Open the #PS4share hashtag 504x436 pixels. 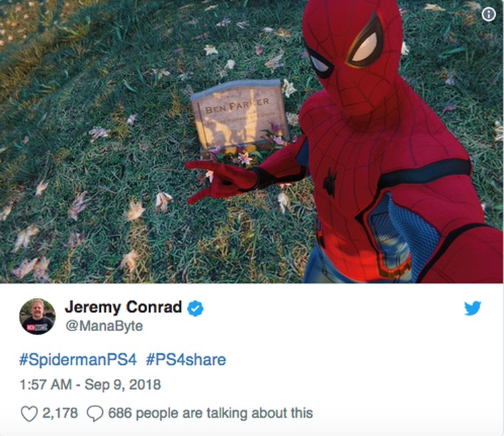[x=185, y=359]
